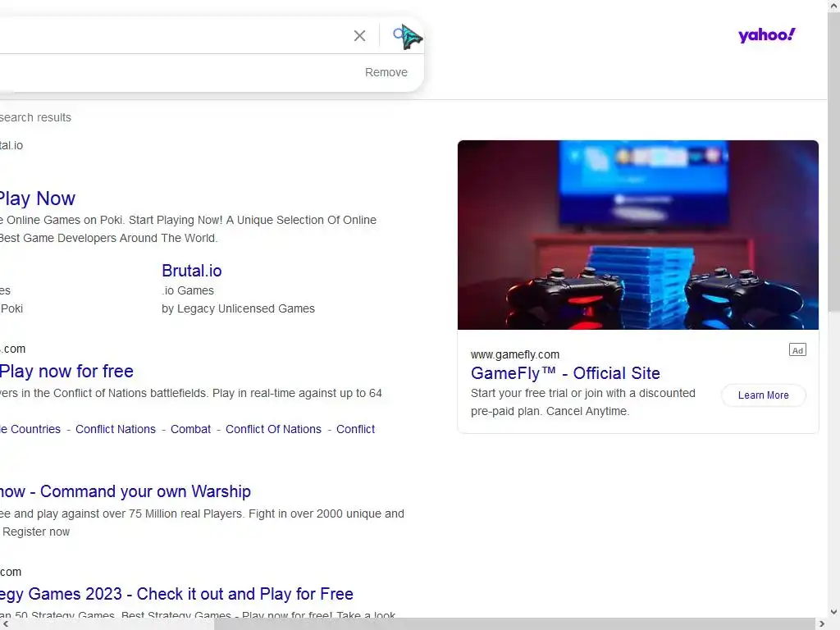Click the last Conflict link in the row
The width and height of the screenshot is (840, 630).
(355, 430)
